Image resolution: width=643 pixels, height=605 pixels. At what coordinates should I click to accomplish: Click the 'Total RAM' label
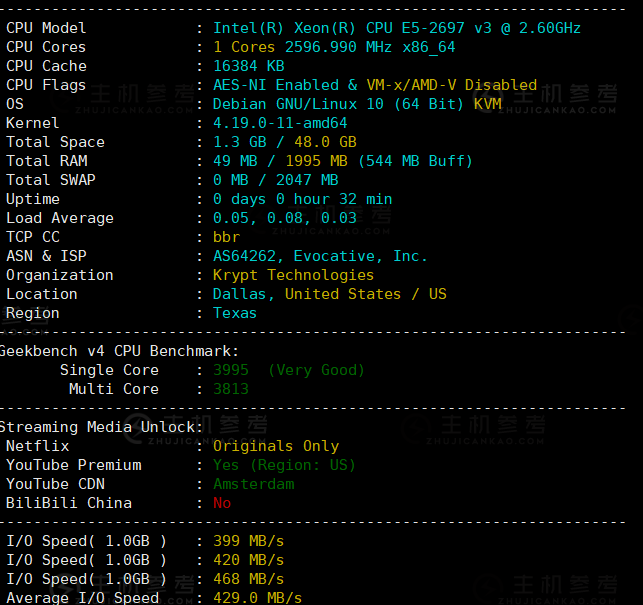[46, 161]
